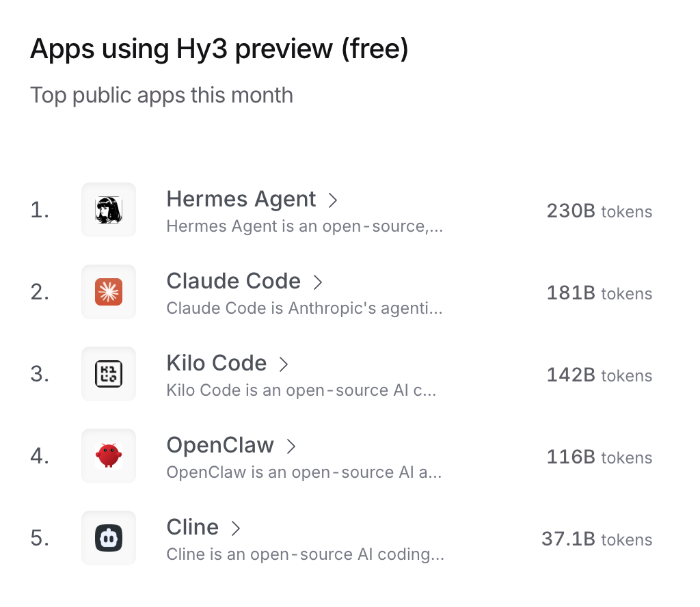
Task: Click the '230B tokens' value
Action: pyautogui.click(x=600, y=211)
